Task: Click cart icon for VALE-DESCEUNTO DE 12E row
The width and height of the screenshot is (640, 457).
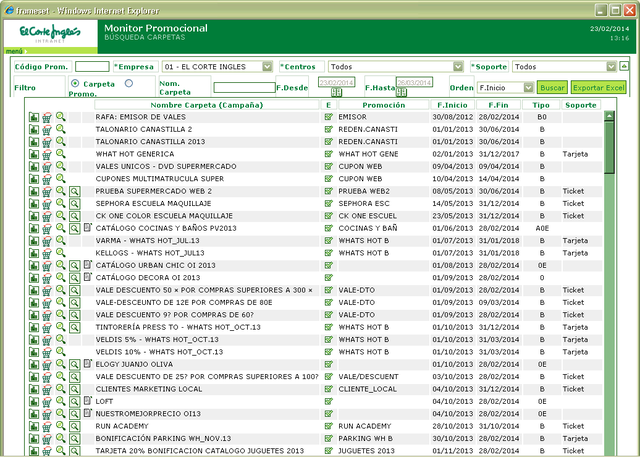Action: (47, 303)
